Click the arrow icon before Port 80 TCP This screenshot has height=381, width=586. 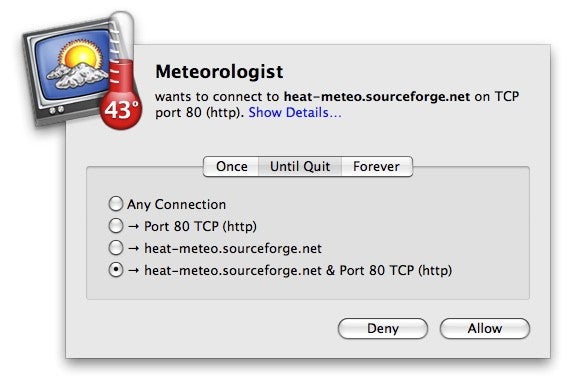pyautogui.click(x=133, y=227)
